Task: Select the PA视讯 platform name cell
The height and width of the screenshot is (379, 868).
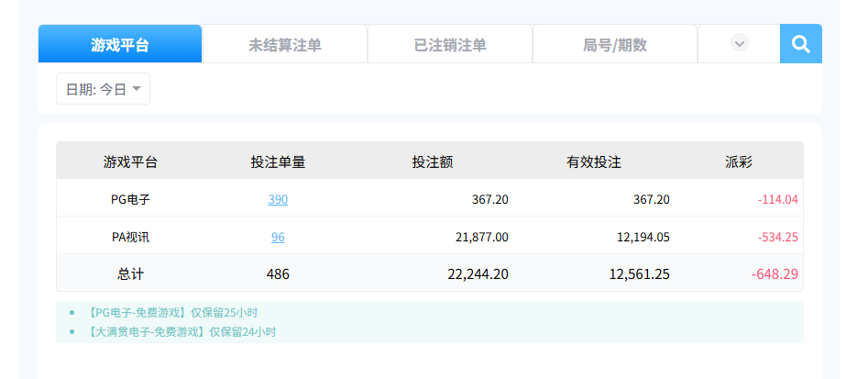Action: [130, 237]
